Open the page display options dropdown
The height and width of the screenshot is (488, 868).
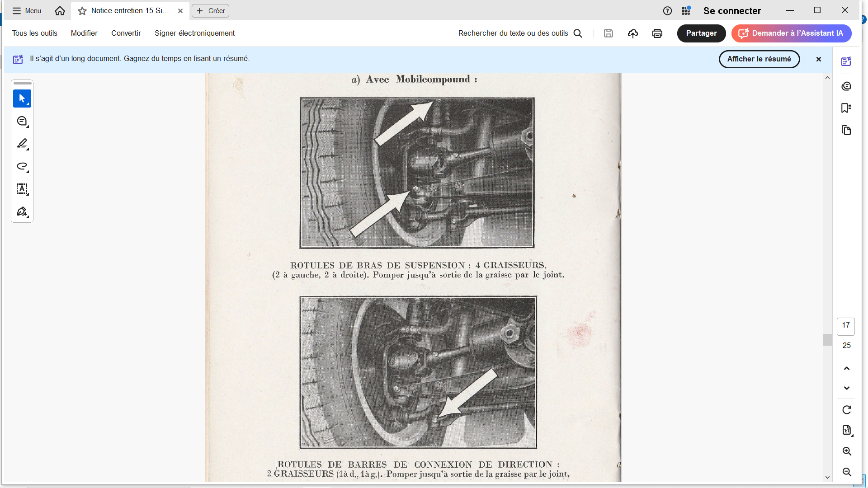pyautogui.click(x=847, y=431)
